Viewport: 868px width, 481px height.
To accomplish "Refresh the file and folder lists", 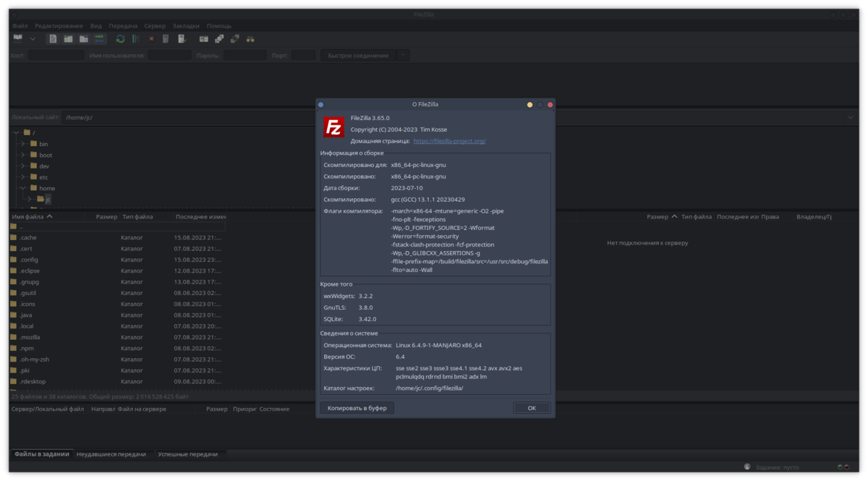I will 119,38.
